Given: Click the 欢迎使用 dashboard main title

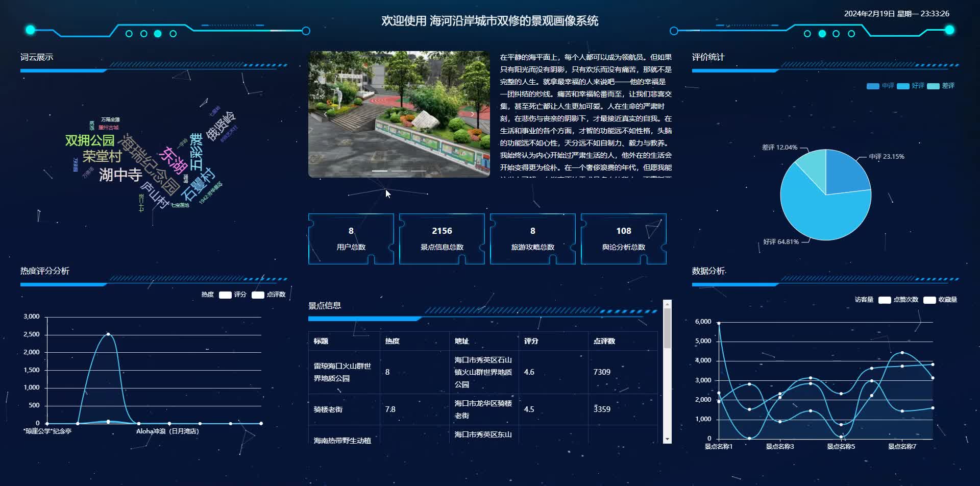Looking at the screenshot, I should click(490, 21).
